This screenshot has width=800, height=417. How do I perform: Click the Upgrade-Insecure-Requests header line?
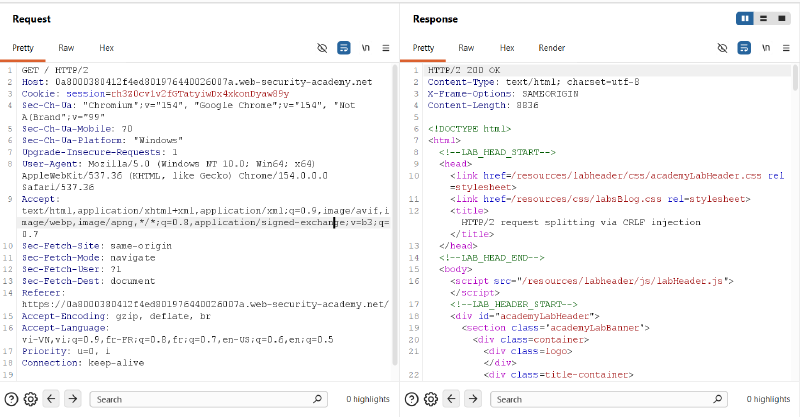click(99, 152)
